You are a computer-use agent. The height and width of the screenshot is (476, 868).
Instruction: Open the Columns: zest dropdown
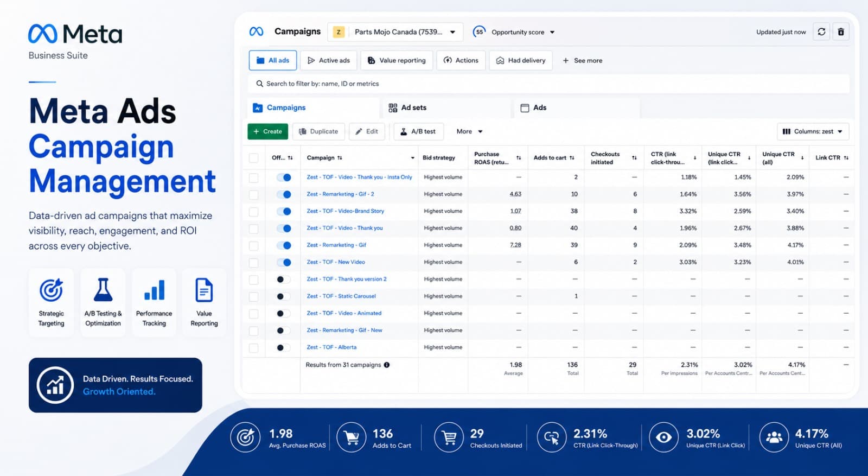pos(813,131)
